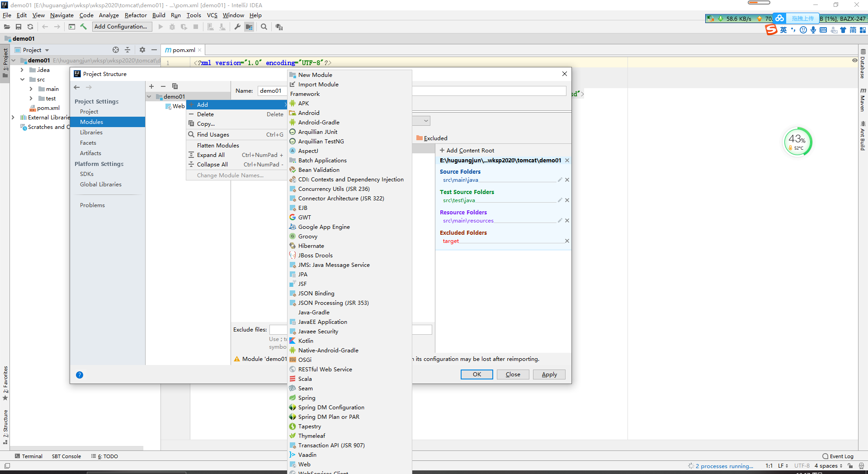Copy module icon in dialog toolbar
Screen dimensions: 868x474
click(175, 86)
